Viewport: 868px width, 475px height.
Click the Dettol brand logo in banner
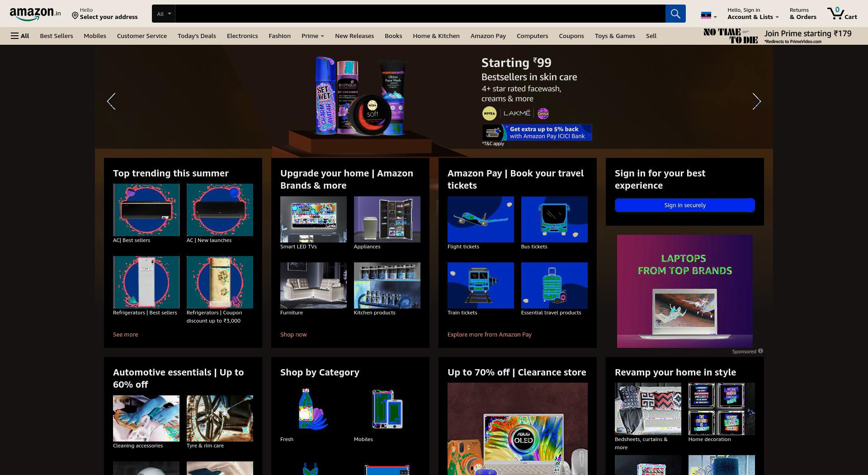tap(543, 114)
